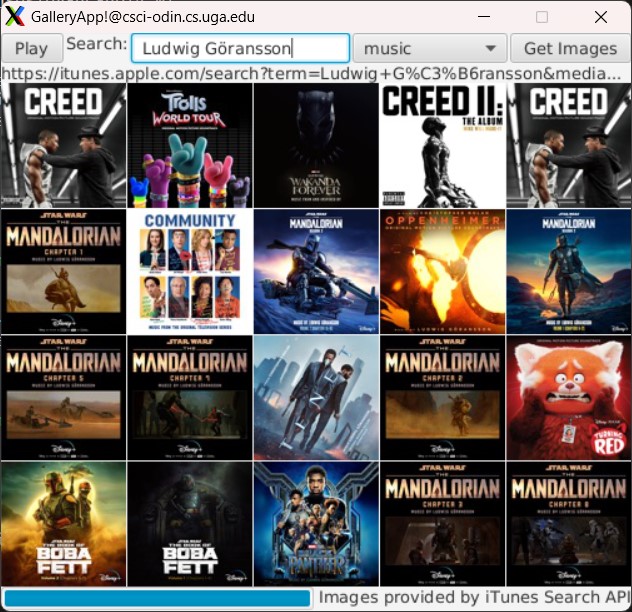The image size is (632, 612).
Task: Select the Oppenheimer soundtrack cover
Action: click(x=443, y=271)
